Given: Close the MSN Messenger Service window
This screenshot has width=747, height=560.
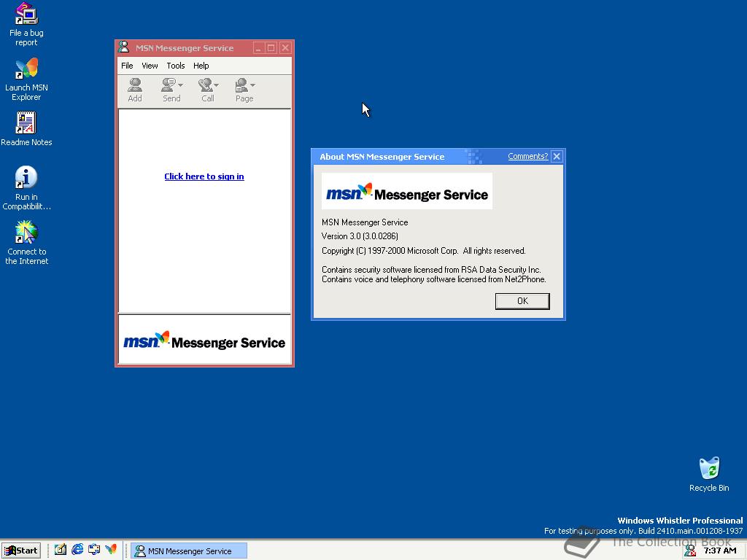Looking at the screenshot, I should [x=285, y=47].
